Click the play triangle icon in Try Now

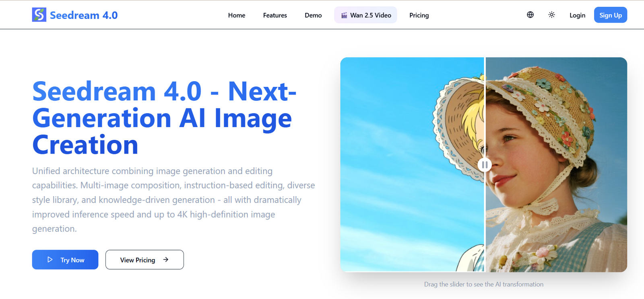[x=50, y=260]
